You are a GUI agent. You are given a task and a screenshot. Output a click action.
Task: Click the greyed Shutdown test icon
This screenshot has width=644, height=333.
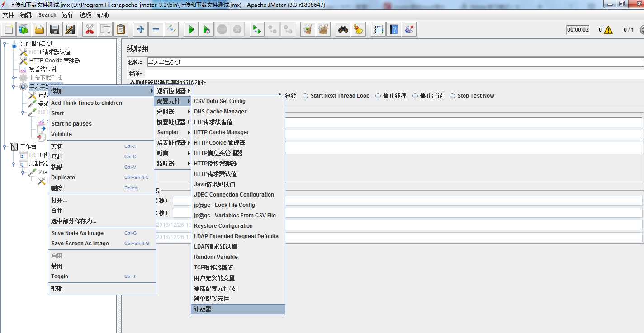pos(237,29)
